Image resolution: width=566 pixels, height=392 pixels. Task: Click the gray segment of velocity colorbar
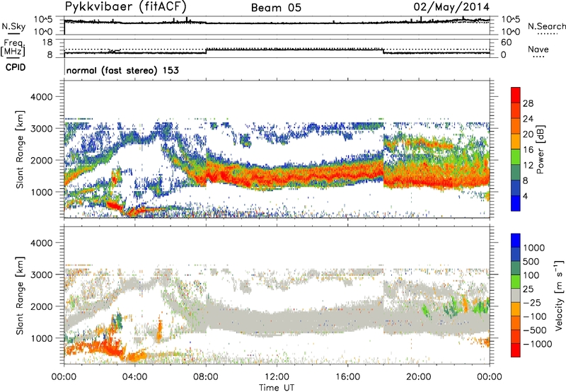coord(516,296)
